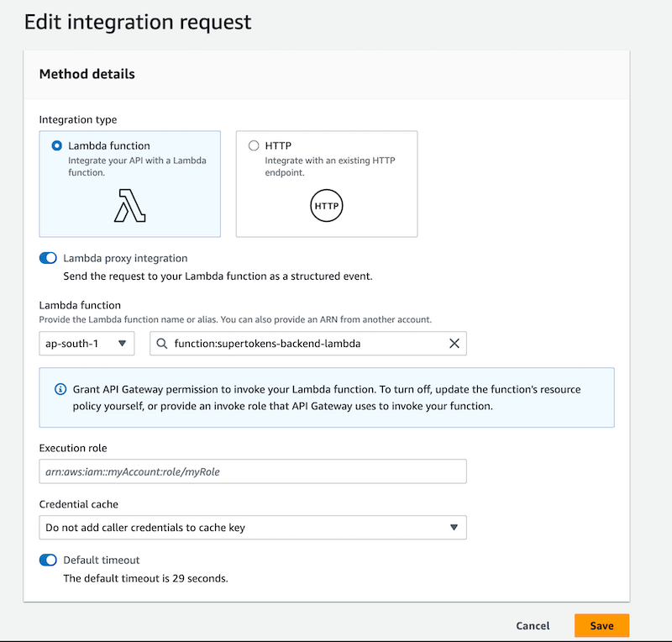Image resolution: width=672 pixels, height=642 pixels.
Task: Click the Cancel button
Action: [533, 625]
